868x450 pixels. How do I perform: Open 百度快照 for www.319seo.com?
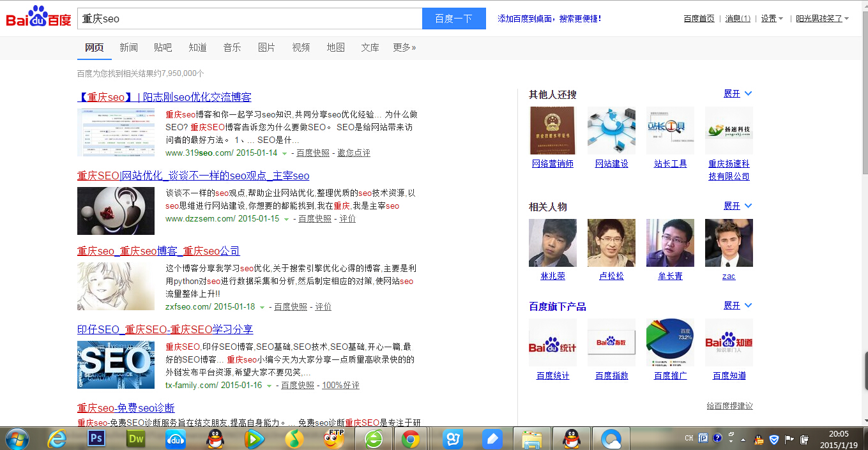click(x=313, y=153)
